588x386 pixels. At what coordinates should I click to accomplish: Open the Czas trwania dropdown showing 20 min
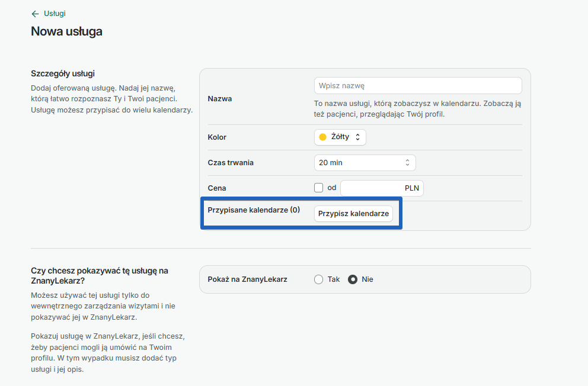click(x=365, y=162)
